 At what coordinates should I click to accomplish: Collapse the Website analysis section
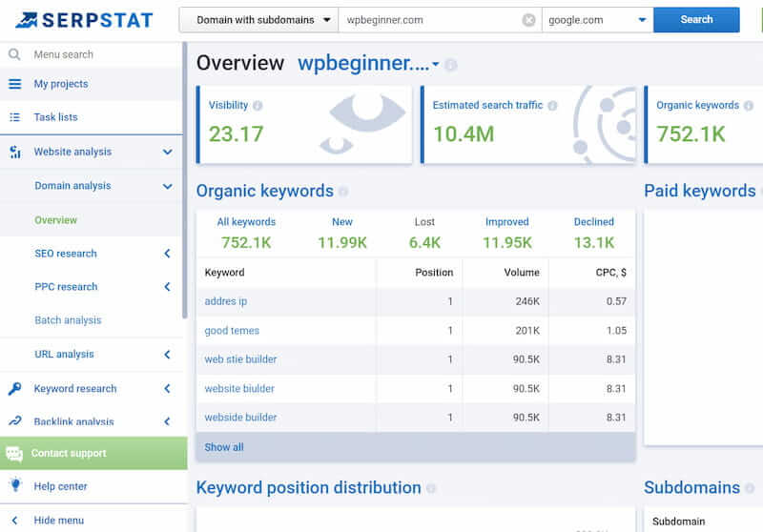pyautogui.click(x=167, y=152)
